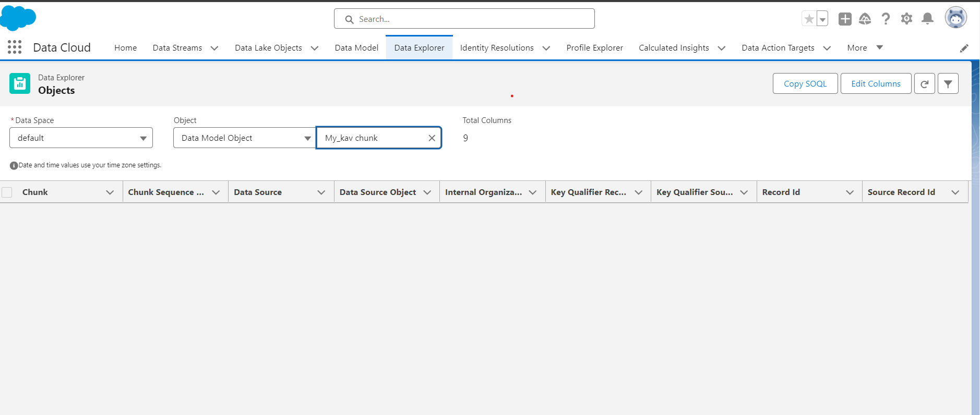Expand the Data Lake Objects menu chevron
The width and height of the screenshot is (980, 415).
point(315,48)
